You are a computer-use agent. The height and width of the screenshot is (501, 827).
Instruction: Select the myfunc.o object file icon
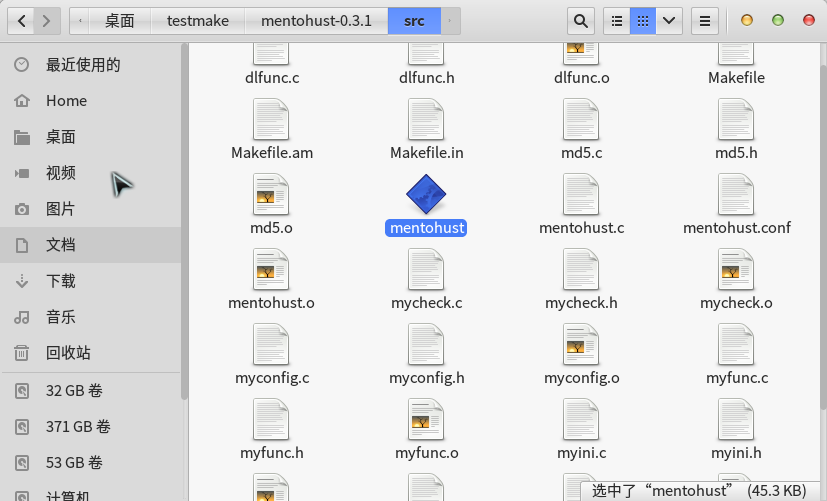coord(426,419)
